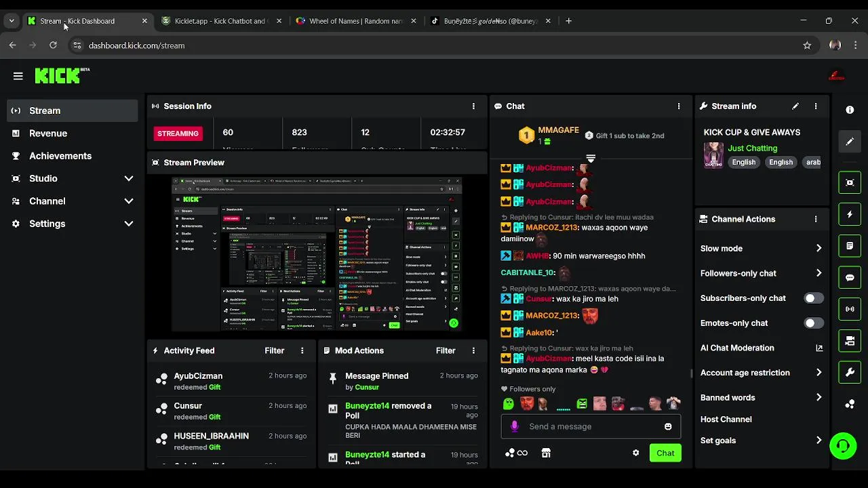Open Mod Actions three-dot menu
The height and width of the screenshot is (488, 868).
click(473, 350)
